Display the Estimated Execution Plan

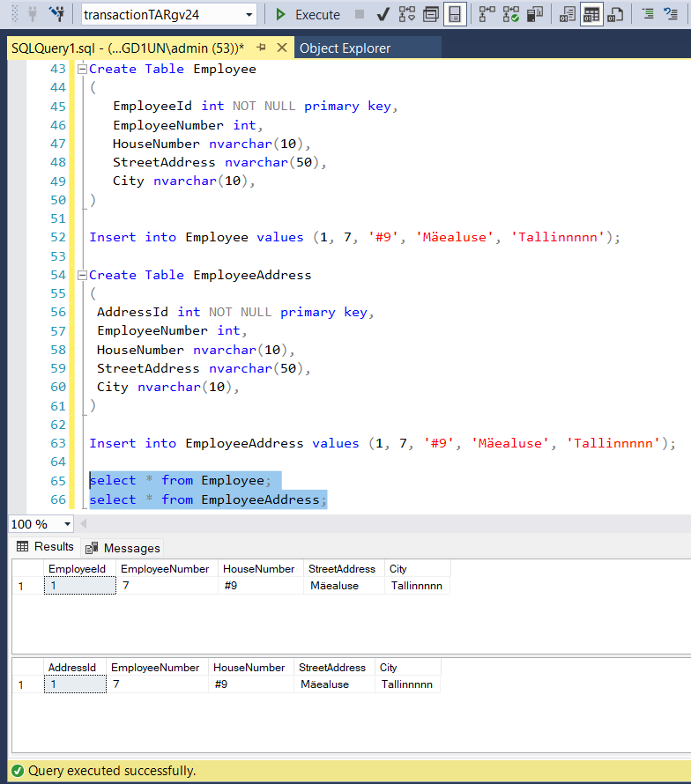pyautogui.click(x=407, y=14)
